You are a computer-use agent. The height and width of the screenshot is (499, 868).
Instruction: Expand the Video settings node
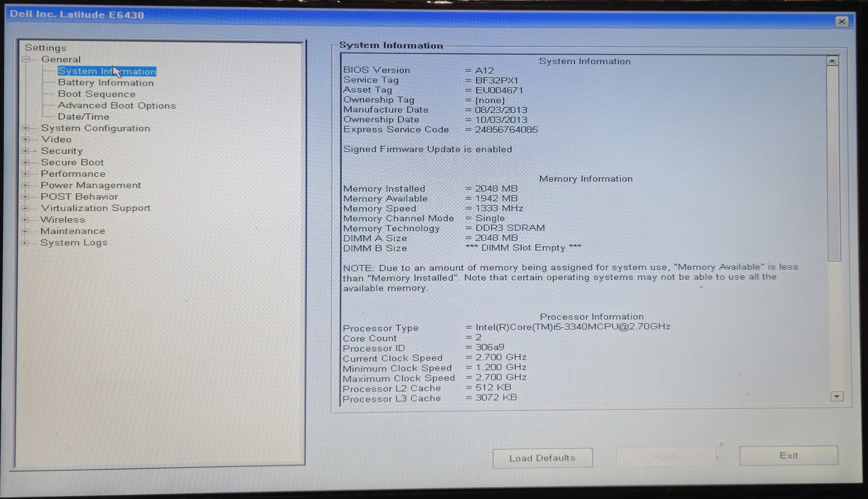coord(25,139)
